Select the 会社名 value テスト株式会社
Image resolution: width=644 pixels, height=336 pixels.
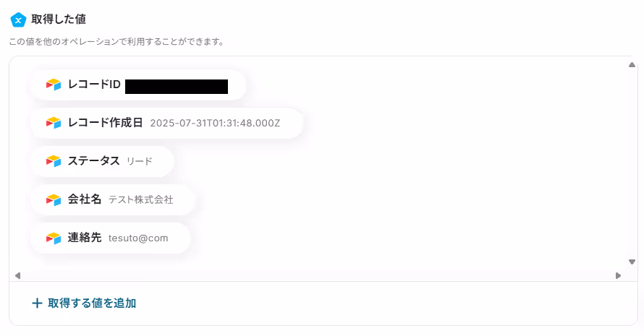[x=141, y=200]
